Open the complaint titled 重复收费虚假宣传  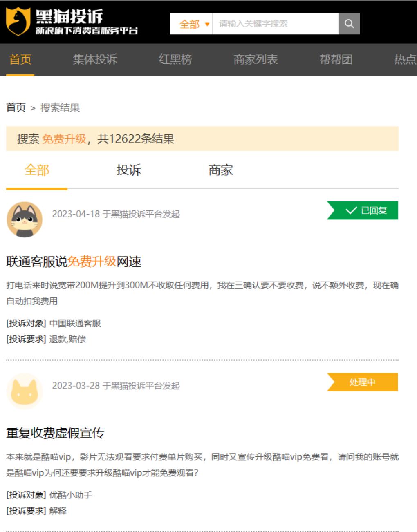pyautogui.click(x=55, y=433)
